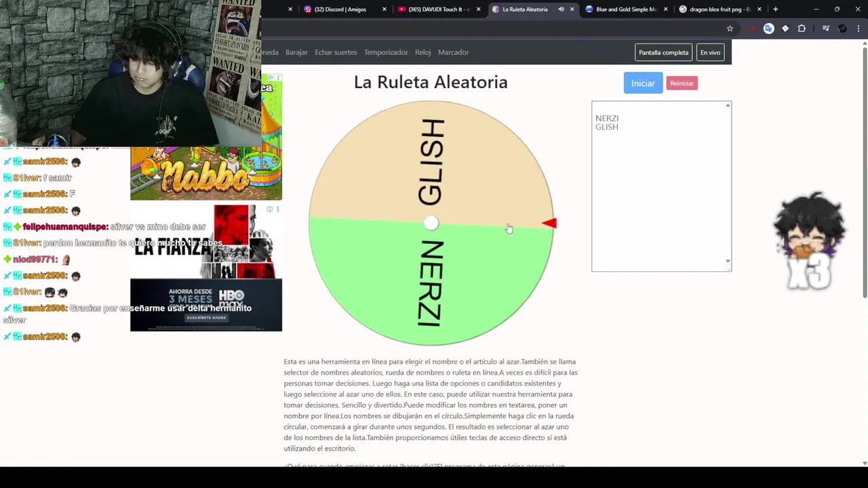Open the Nabbo ad options icon
The image size is (868, 488).
pos(277,78)
